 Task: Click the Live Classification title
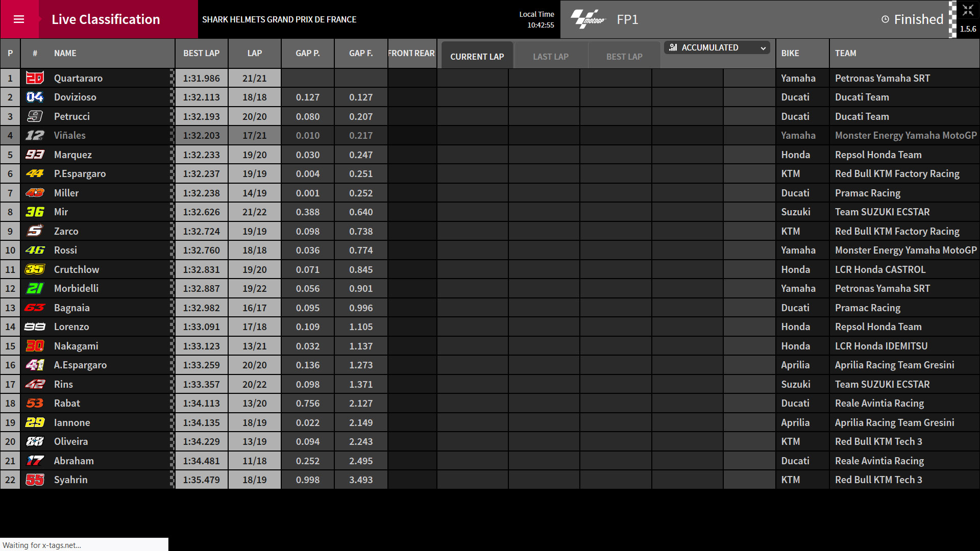point(106,19)
